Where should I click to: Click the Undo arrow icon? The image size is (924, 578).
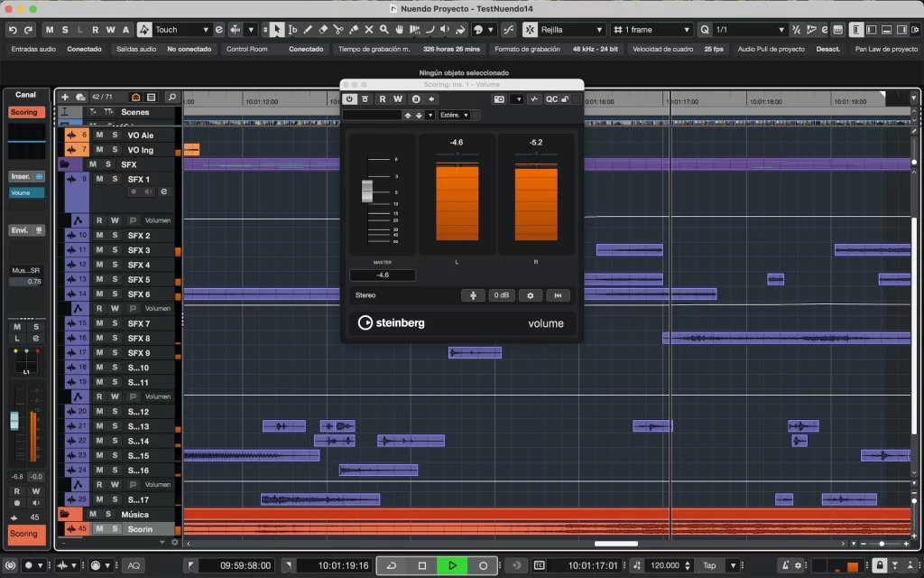point(12,30)
